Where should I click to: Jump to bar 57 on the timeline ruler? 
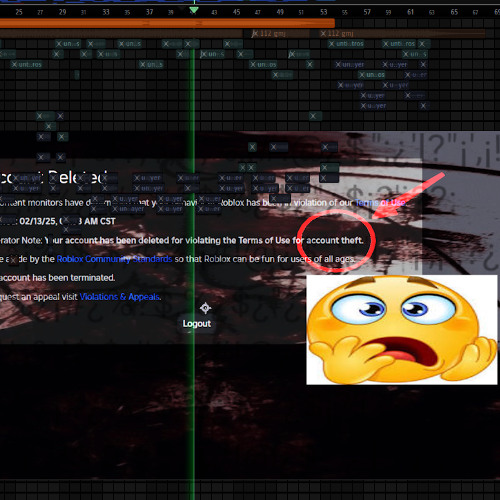tap(367, 12)
